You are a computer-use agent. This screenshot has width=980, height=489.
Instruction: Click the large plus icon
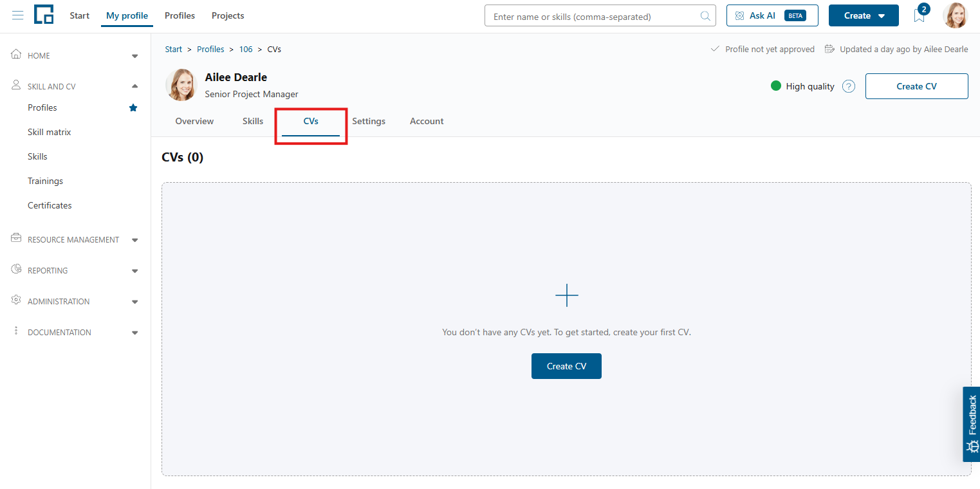[567, 295]
